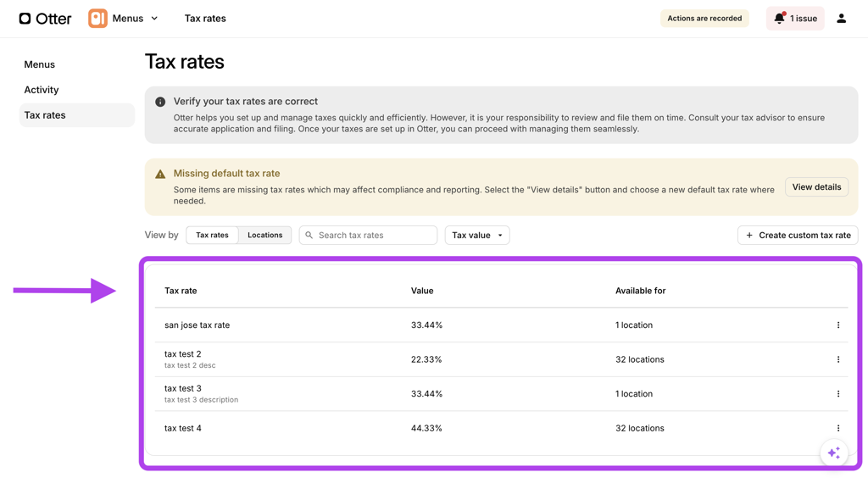
Task: Open Menus in the sidebar
Action: point(40,64)
